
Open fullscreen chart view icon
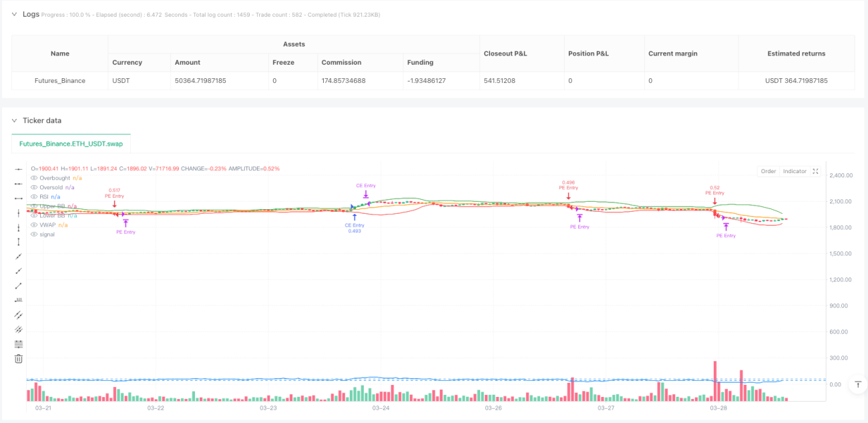coord(815,171)
